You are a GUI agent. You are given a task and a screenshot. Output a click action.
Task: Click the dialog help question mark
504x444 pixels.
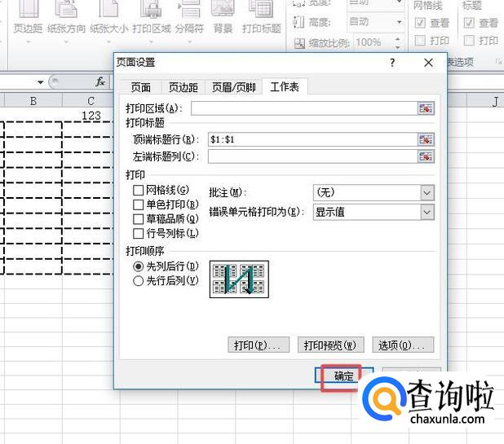(392, 63)
